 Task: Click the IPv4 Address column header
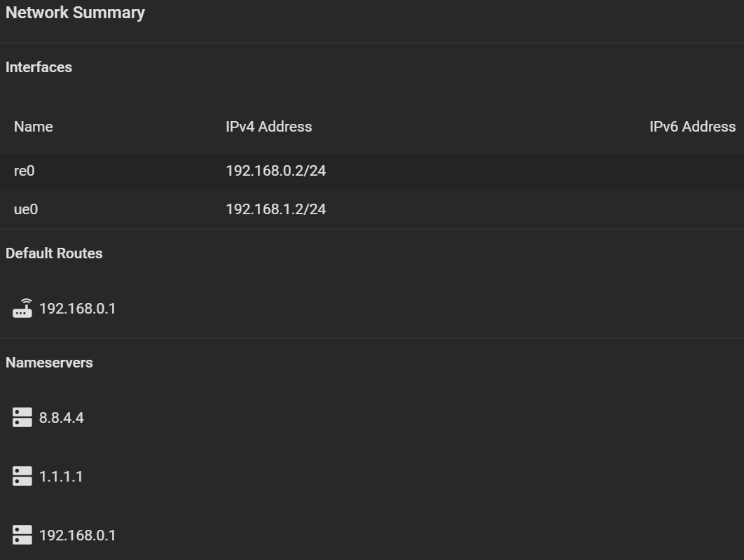(x=268, y=127)
